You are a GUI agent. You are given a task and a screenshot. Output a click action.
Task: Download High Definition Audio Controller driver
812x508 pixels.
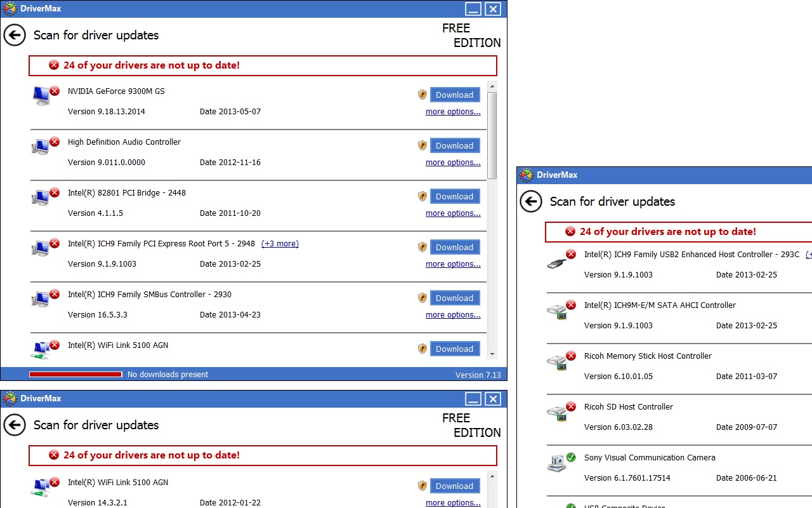click(455, 145)
